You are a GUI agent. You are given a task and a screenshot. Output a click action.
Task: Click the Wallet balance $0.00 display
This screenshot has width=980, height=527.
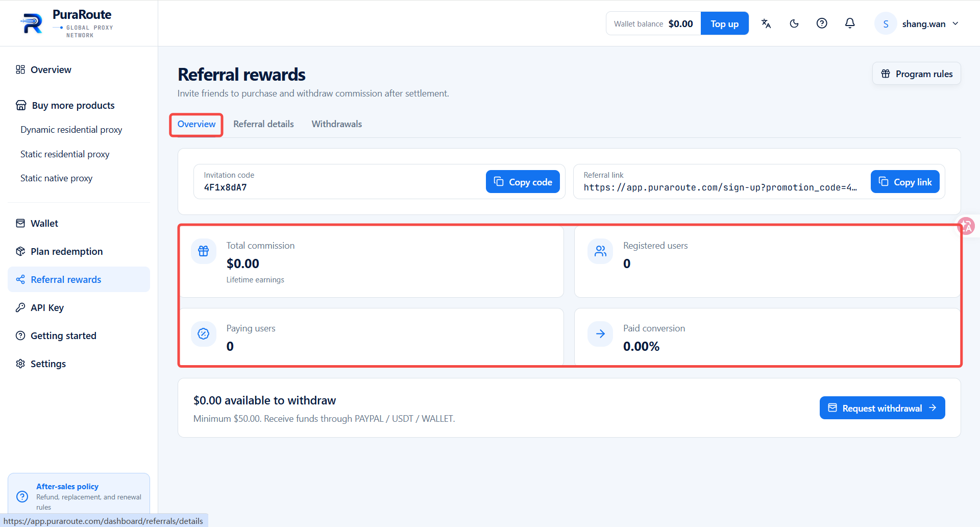pos(653,23)
